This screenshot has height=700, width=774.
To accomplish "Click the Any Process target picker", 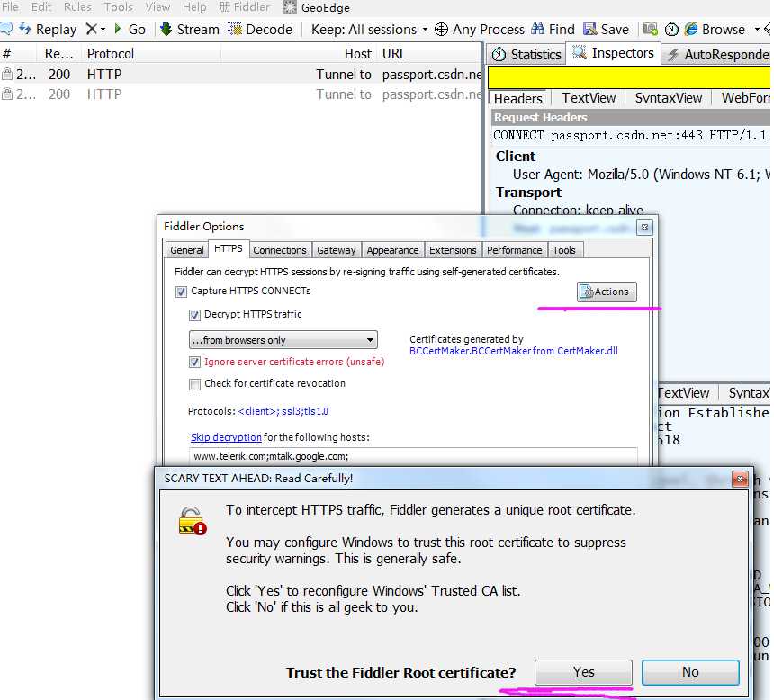I will pyautogui.click(x=480, y=29).
